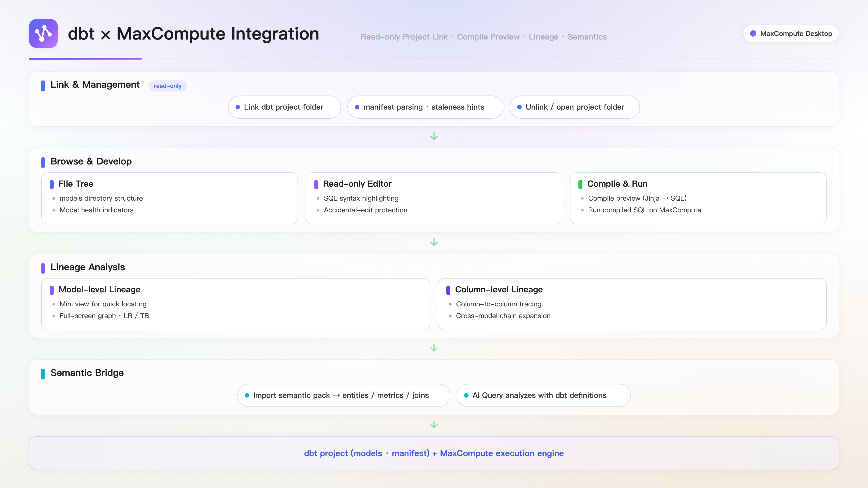Click the purple dbt integration logo icon
The width and height of the screenshot is (868, 488).
[x=43, y=33]
